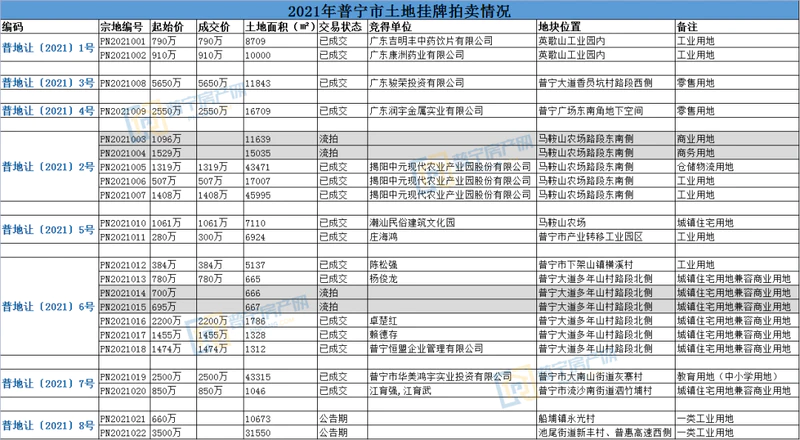The height and width of the screenshot is (440, 800).
Task: Select the bidder cell 广东骏荣投资有限公司
Action: [418, 86]
